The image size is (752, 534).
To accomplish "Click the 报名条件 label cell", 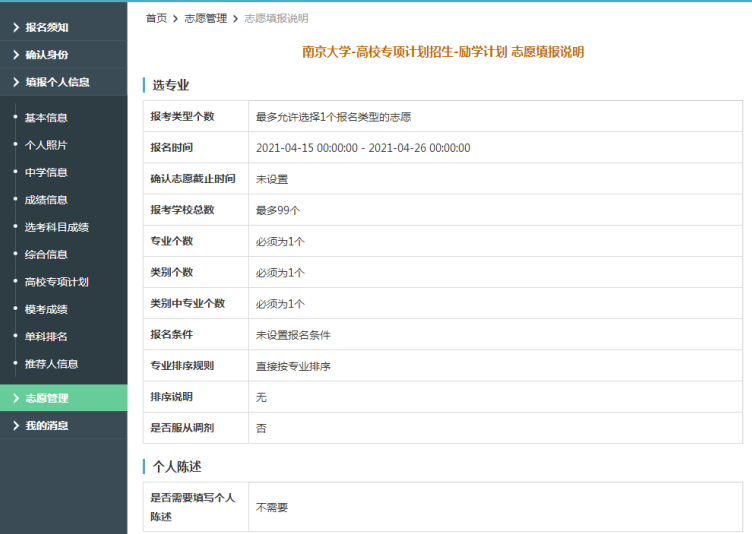I will click(x=196, y=334).
